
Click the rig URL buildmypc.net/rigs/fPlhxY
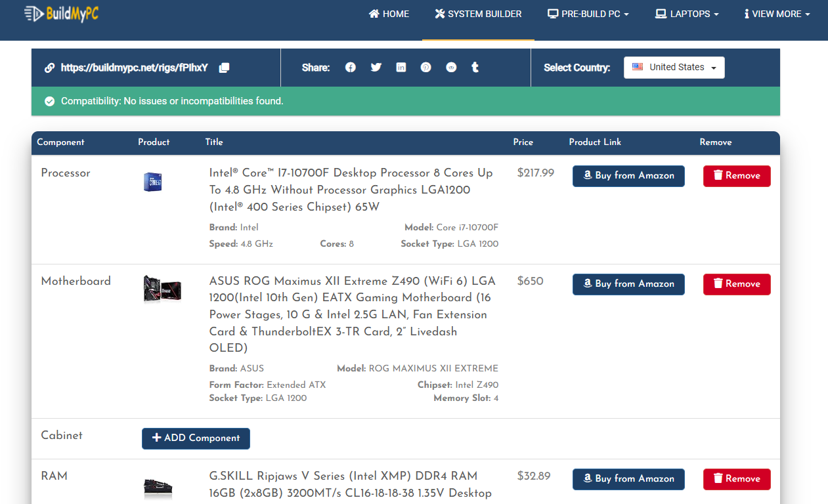tap(134, 68)
